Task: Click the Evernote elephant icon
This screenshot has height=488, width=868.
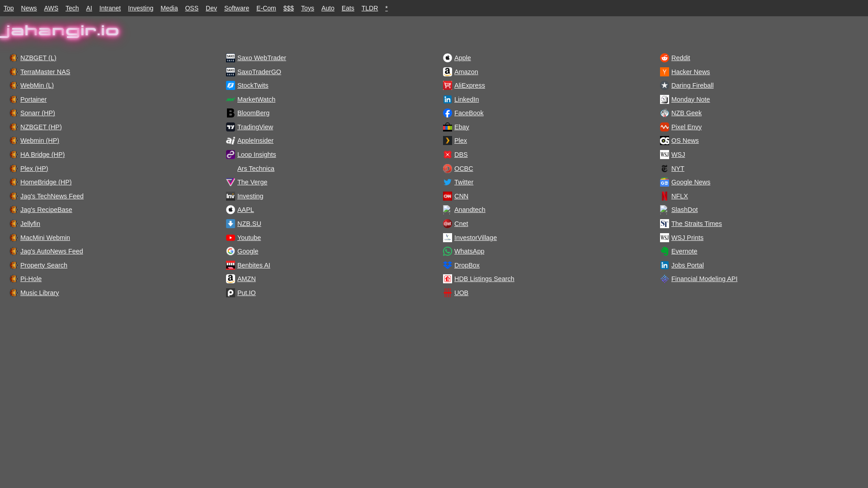Action: [x=664, y=251]
